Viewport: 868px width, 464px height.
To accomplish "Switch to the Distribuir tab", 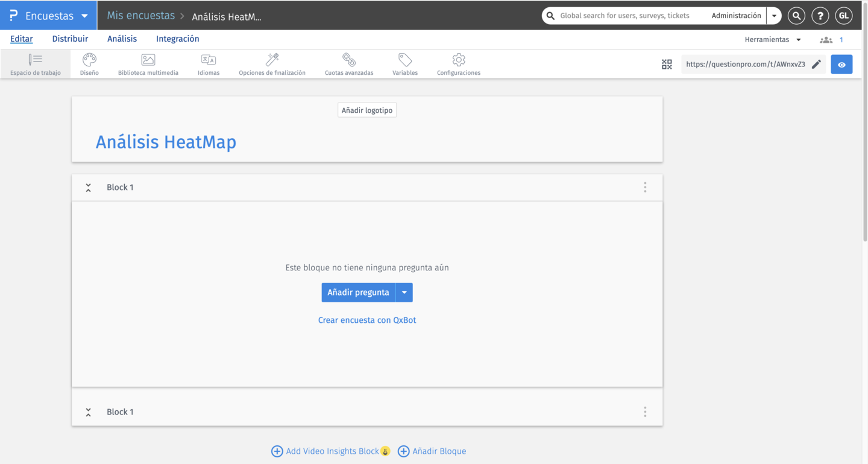I will coord(70,39).
